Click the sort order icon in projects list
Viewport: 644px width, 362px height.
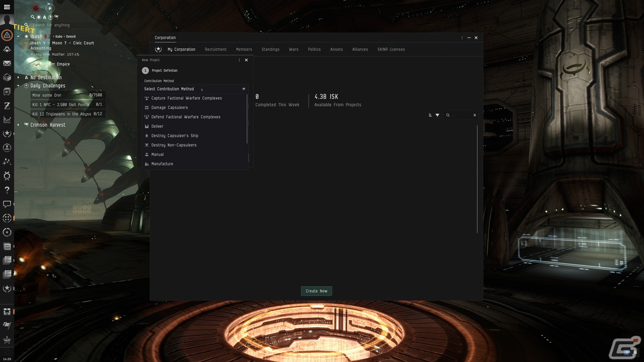click(430, 115)
